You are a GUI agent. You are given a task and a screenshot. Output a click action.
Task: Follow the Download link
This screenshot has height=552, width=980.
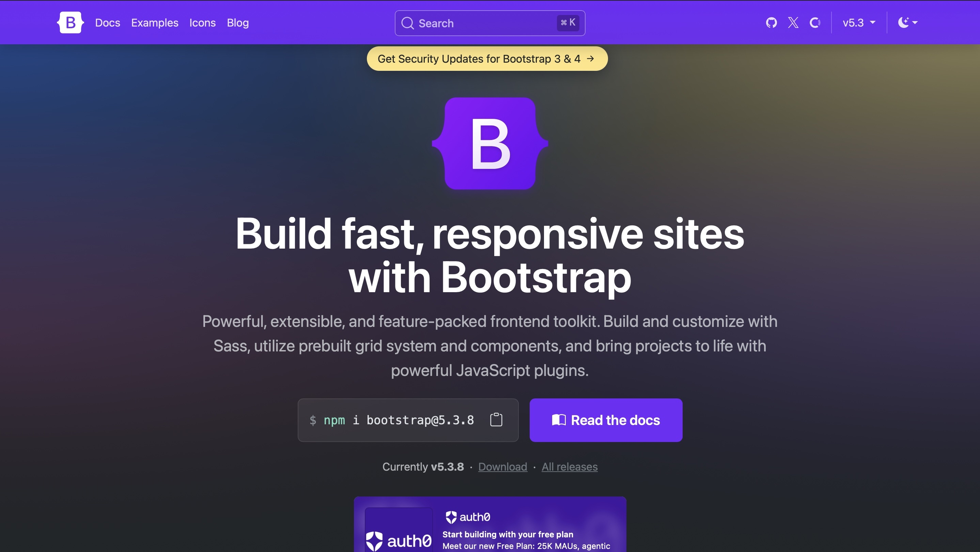click(x=502, y=467)
